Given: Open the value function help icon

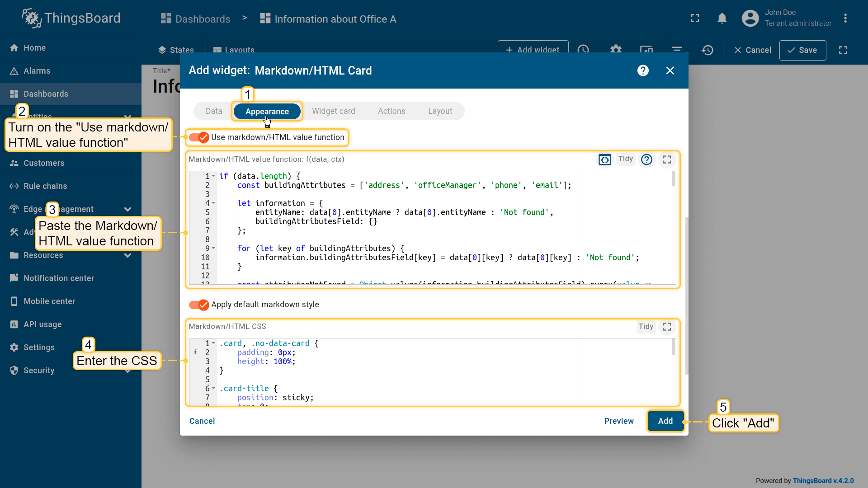Looking at the screenshot, I should 646,160.
